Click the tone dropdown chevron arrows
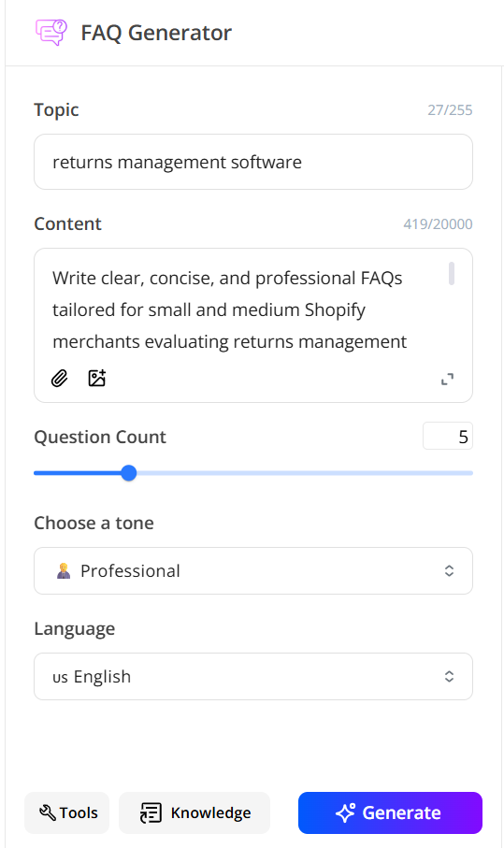Viewport: 504px width, 848px height. (449, 570)
